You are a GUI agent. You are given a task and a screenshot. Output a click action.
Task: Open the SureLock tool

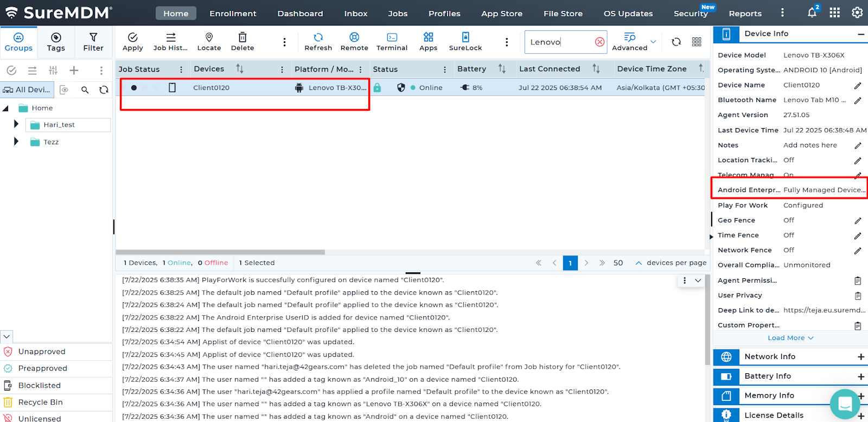(x=465, y=41)
